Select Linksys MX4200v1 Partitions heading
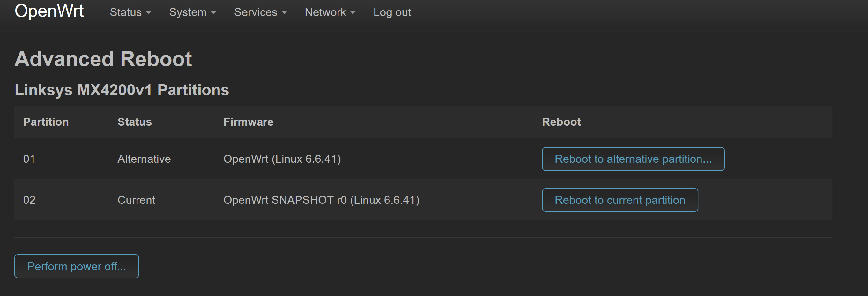The height and width of the screenshot is (296, 868). [x=122, y=90]
